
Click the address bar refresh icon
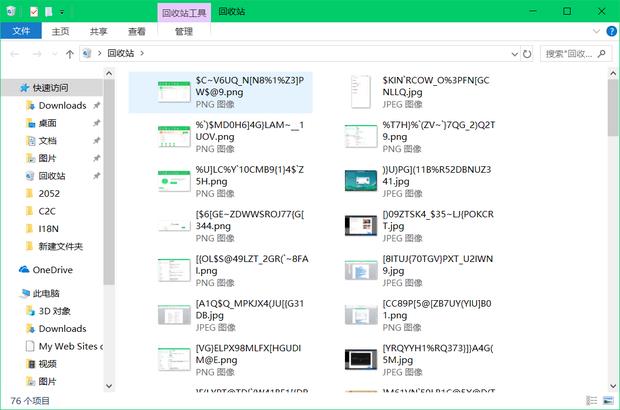pos(526,53)
